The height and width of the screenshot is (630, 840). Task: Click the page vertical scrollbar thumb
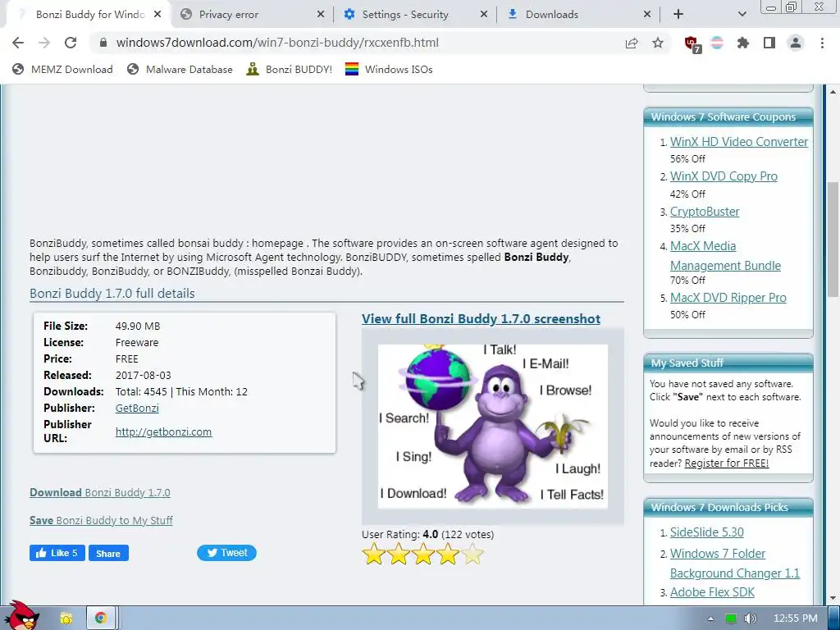(833, 239)
